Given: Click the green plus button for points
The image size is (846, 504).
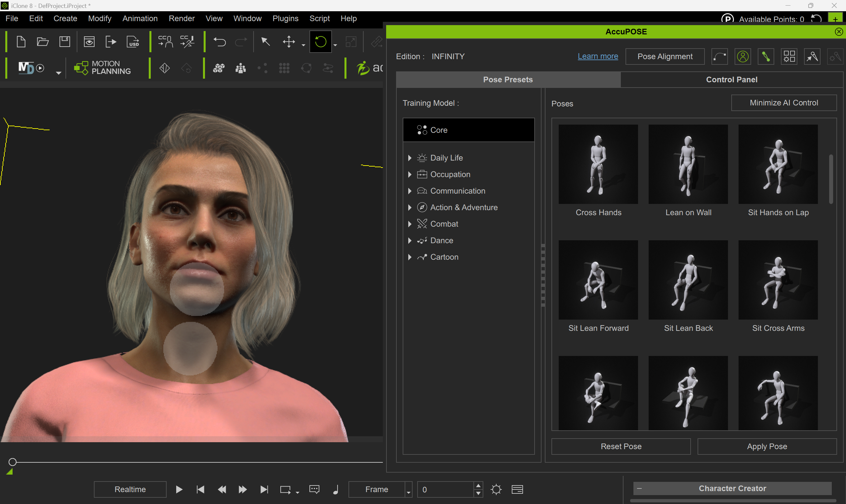Looking at the screenshot, I should coord(835,18).
